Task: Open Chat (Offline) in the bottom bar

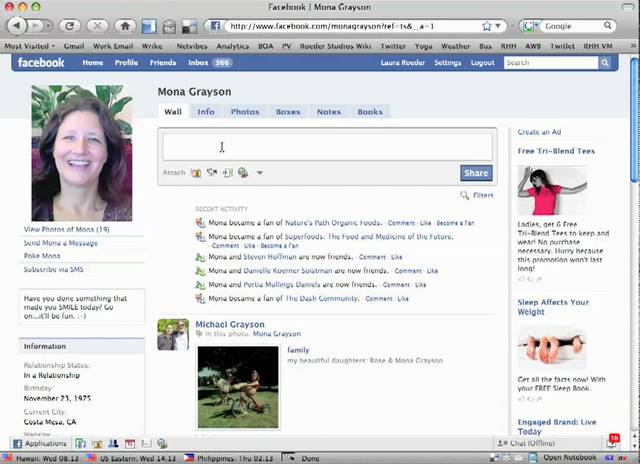Action: tap(526, 443)
